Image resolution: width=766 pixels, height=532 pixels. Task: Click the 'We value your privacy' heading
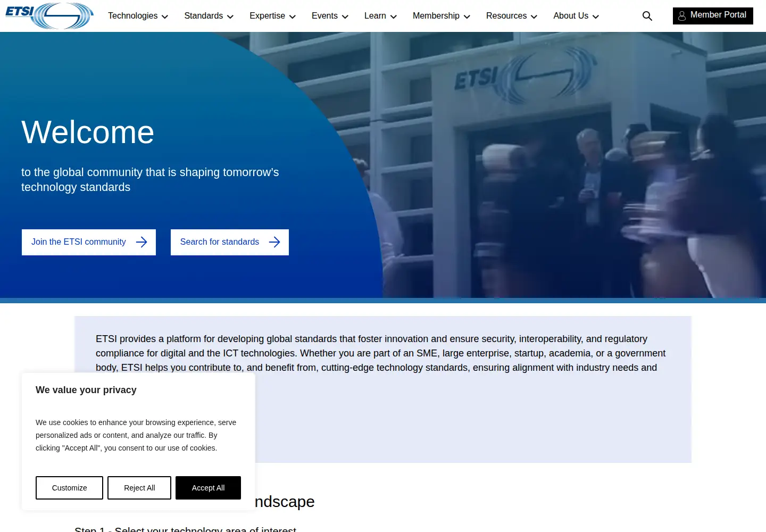(x=86, y=390)
